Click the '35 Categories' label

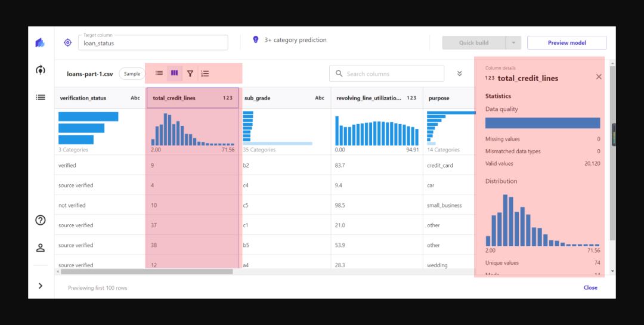259,150
